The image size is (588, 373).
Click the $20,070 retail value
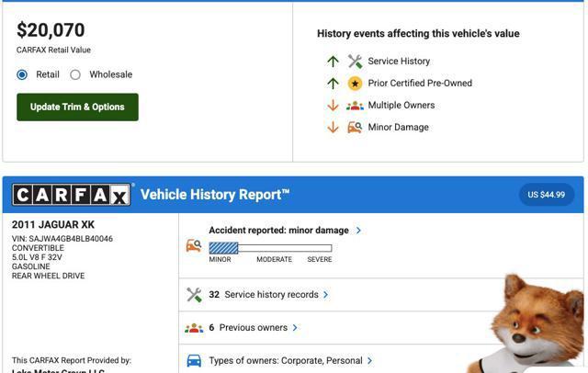(51, 30)
